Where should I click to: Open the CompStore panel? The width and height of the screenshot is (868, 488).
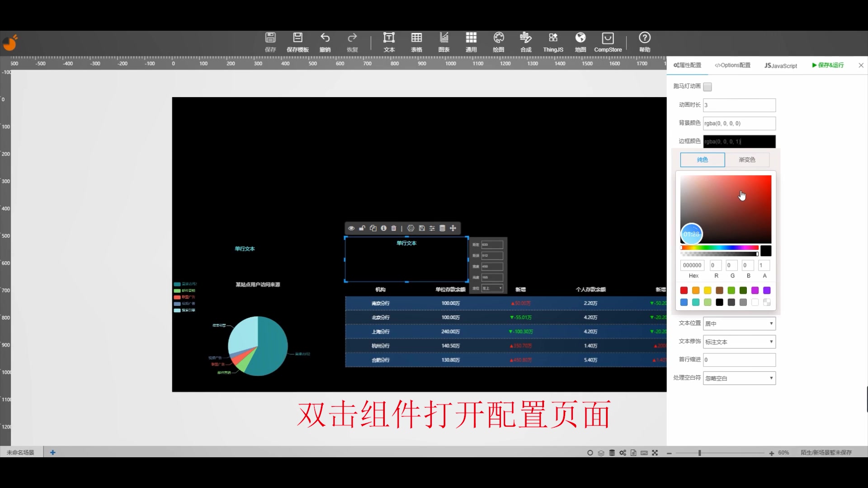[608, 42]
